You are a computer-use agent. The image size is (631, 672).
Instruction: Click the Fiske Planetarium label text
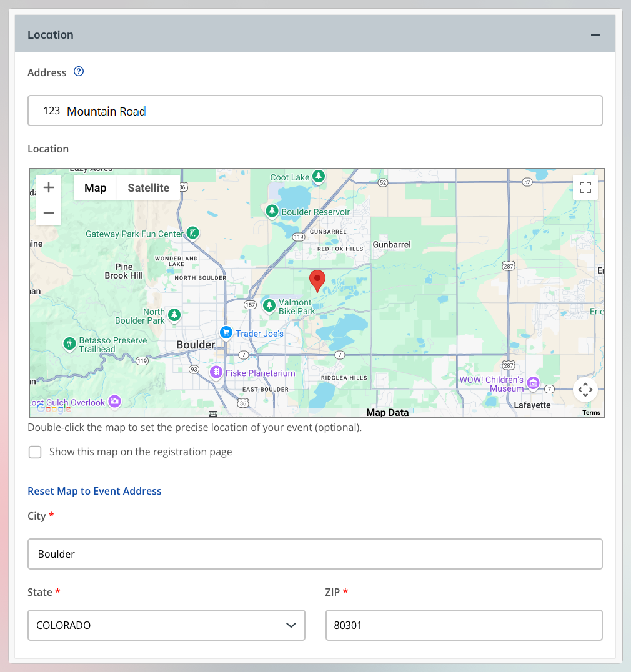pyautogui.click(x=260, y=373)
